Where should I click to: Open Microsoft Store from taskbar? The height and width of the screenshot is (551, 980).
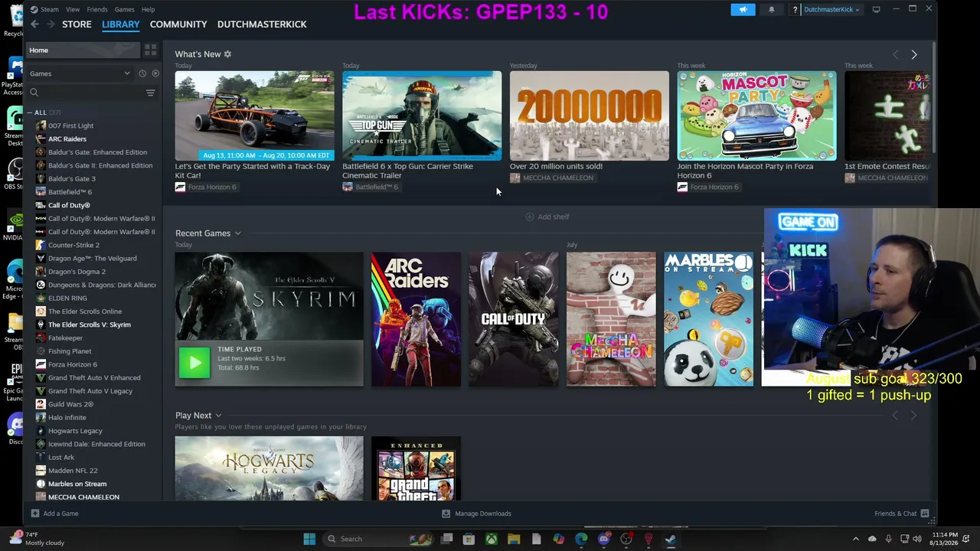[x=469, y=539]
